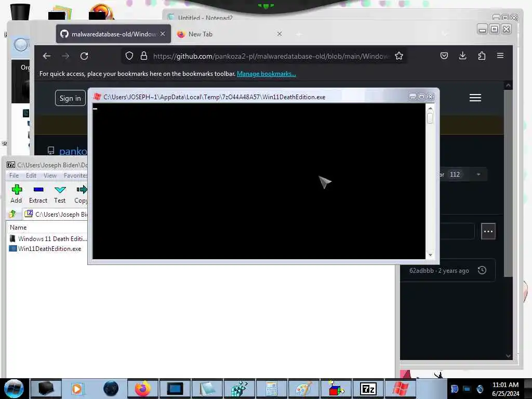Open the red Windows flag taskbar icon
Screen dimensions: 532x399
(401, 389)
